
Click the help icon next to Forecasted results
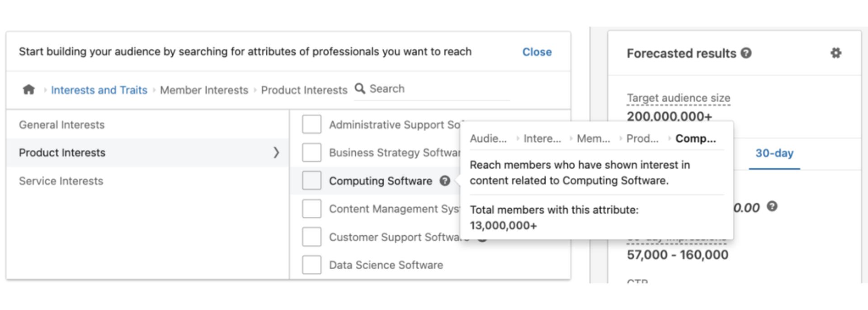[746, 52]
